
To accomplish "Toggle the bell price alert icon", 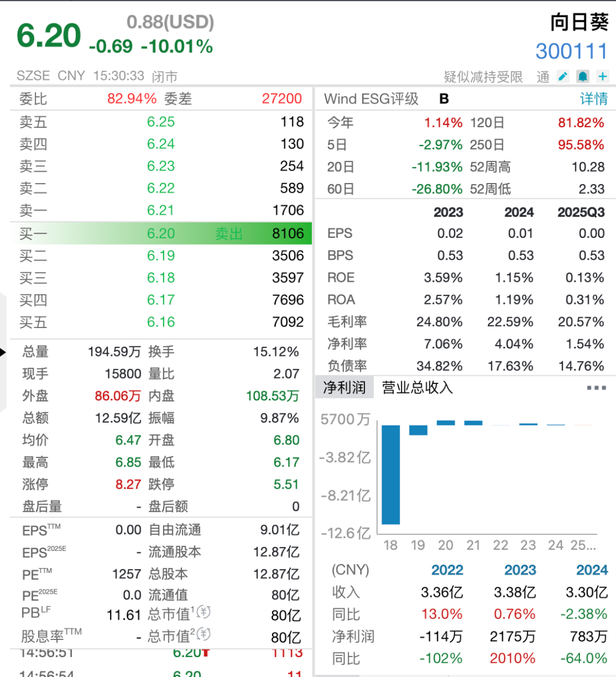I will (x=582, y=76).
